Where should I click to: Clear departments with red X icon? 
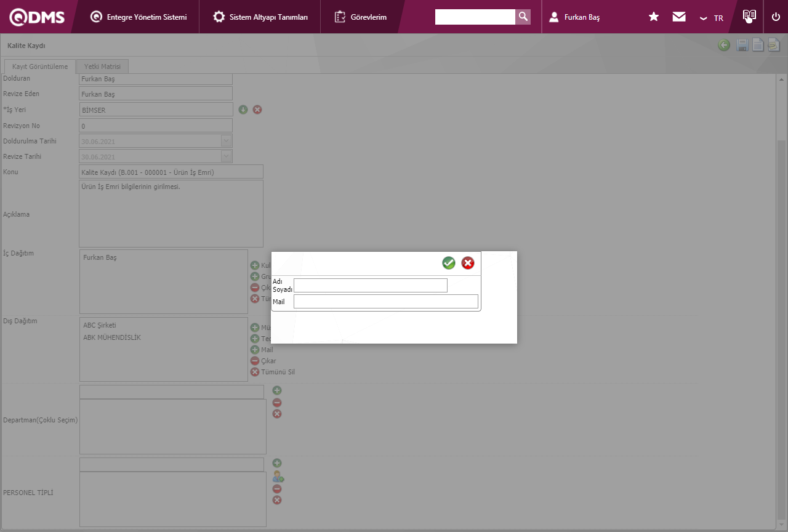click(x=277, y=414)
